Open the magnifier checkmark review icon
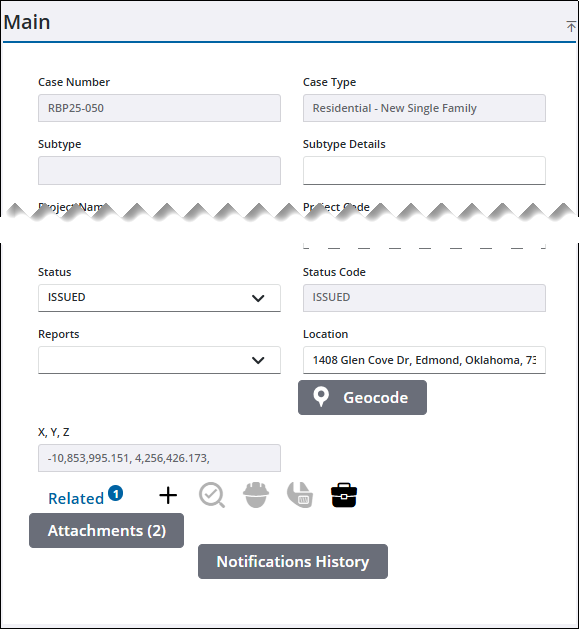 [x=212, y=495]
